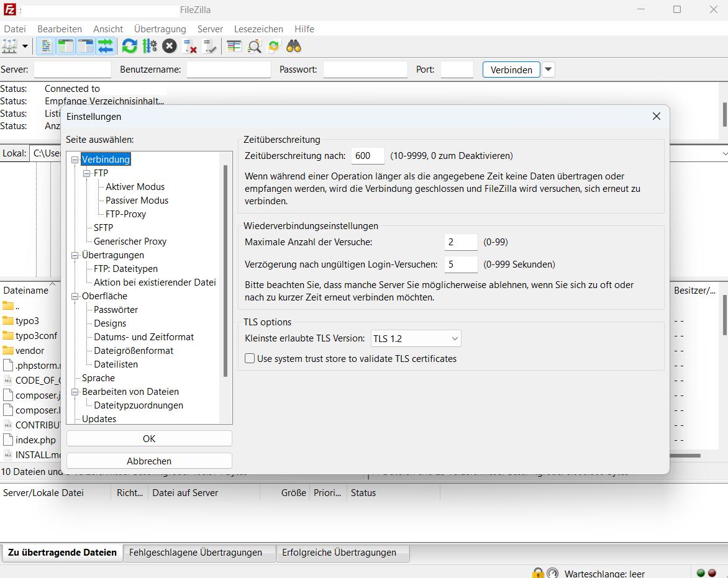Enable 'Use system trust store' checkbox

pos(250,359)
